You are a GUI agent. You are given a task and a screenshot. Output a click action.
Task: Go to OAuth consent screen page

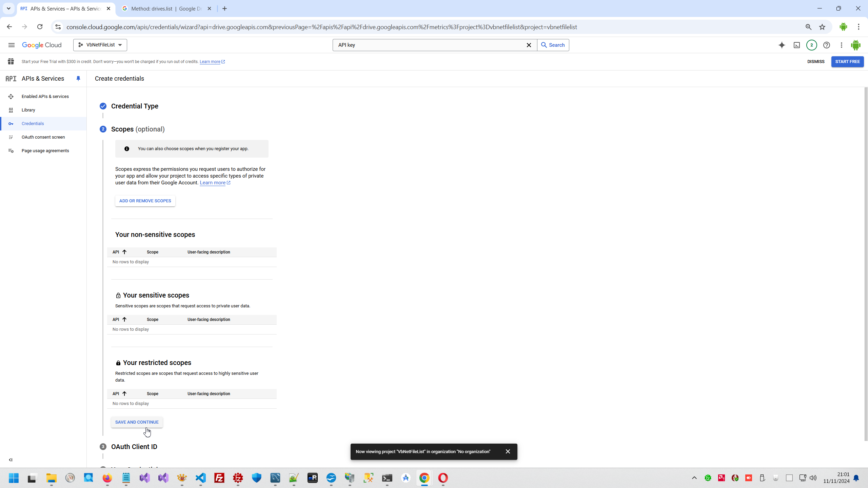pyautogui.click(x=43, y=137)
